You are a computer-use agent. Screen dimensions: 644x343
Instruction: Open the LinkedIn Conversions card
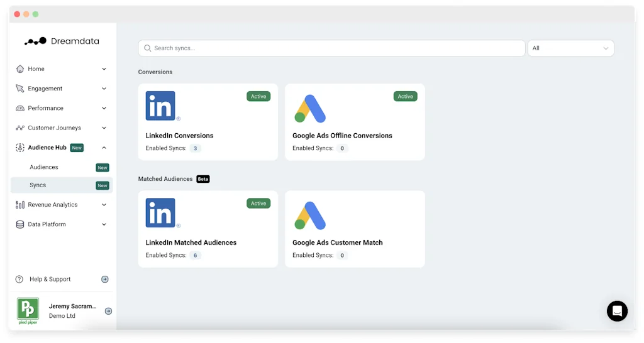208,122
